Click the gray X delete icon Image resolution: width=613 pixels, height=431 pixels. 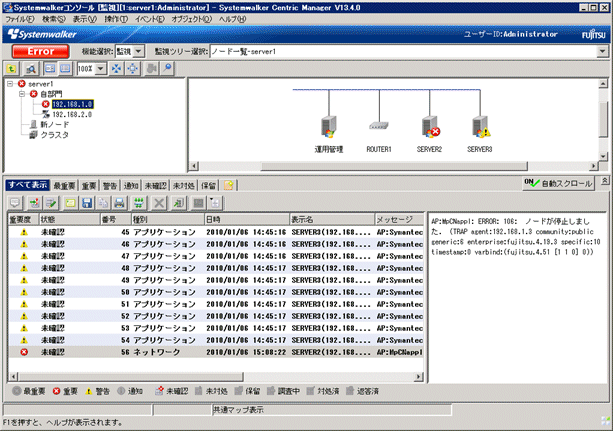(159, 203)
